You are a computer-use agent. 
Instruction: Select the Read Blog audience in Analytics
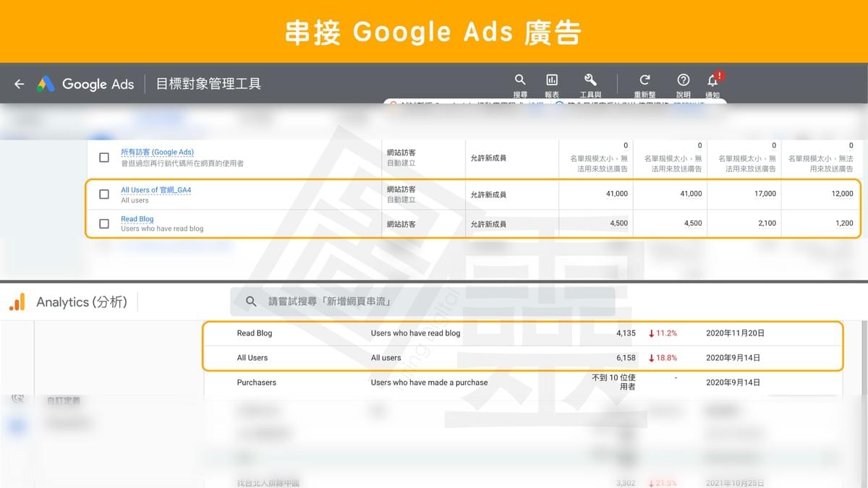click(x=254, y=333)
